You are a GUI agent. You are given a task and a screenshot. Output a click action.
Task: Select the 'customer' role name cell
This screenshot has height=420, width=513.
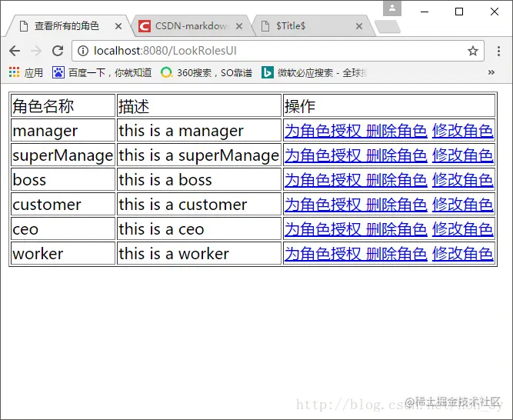click(63, 204)
